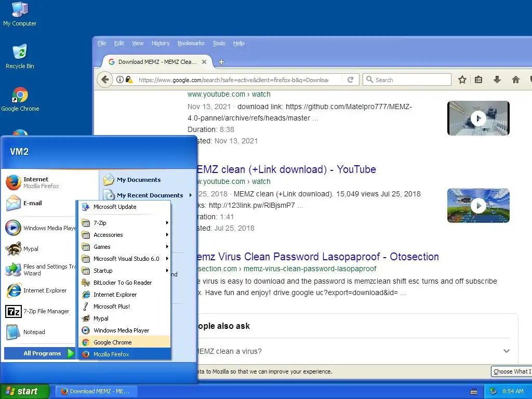Open Firefox Bookmarks menu
The image size is (532, 399).
191,44
